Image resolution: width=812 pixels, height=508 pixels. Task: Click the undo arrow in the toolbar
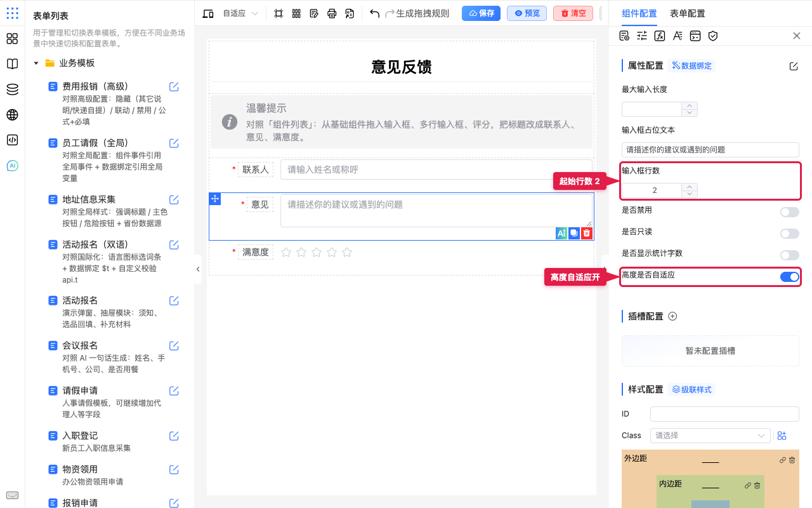[x=374, y=13]
